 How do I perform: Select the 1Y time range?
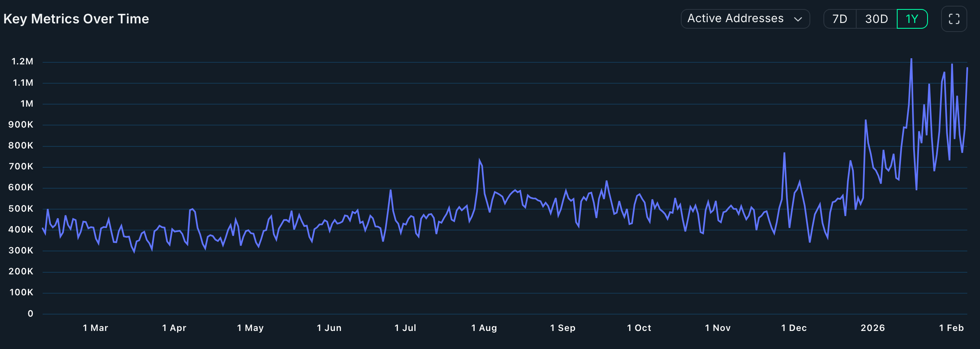pyautogui.click(x=912, y=19)
